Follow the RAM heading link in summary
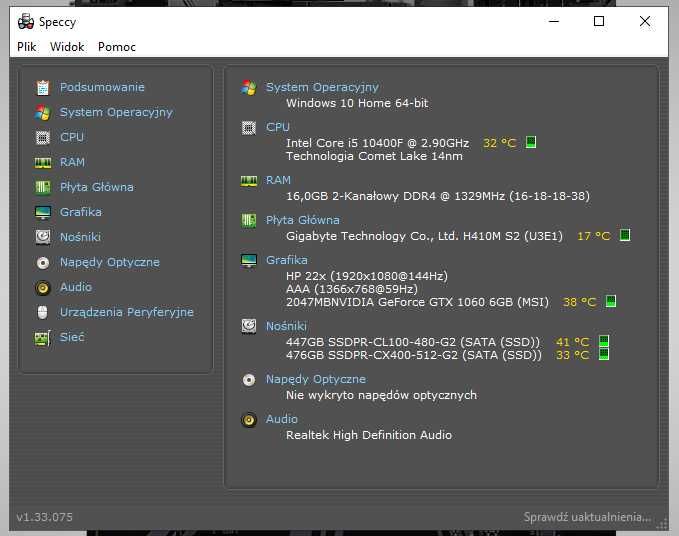 pos(278,180)
